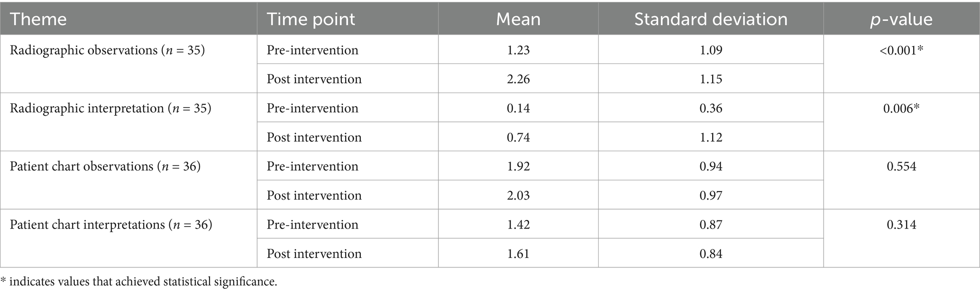Click Radiographic interpretation (n = 35) cell
980x293 pixels.
coord(128,122)
